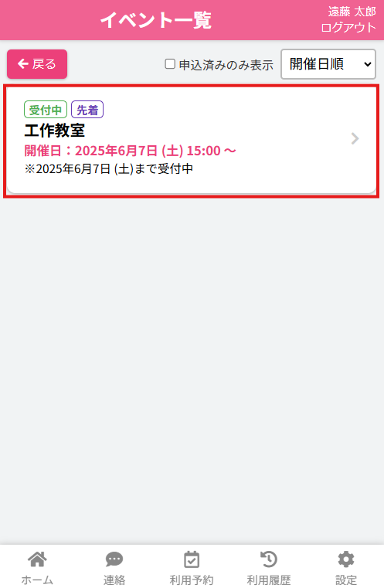The width and height of the screenshot is (384, 588).
Task: Open the 開催日順 sort dropdown
Action: (x=328, y=64)
